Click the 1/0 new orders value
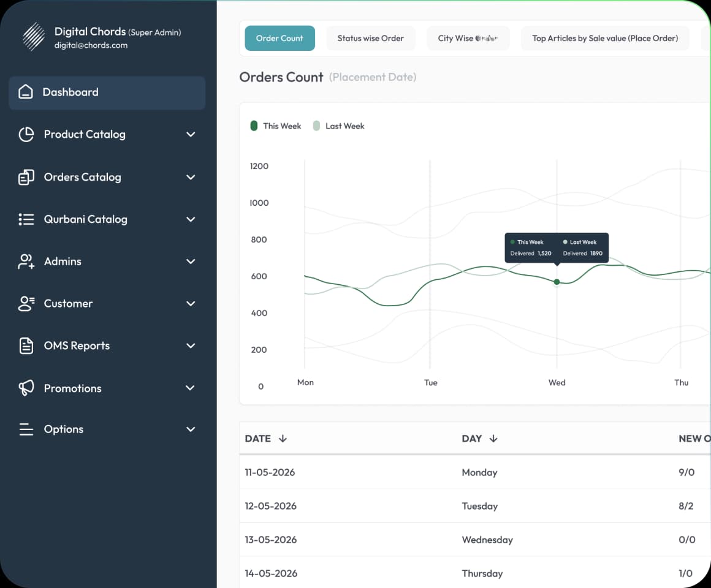Screen dimensions: 711x588 (685, 573)
